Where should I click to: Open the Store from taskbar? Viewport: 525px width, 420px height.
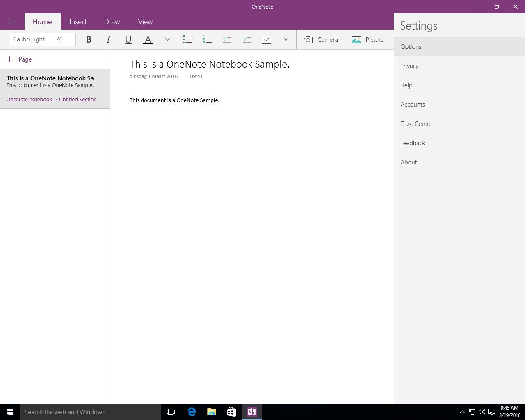[231, 412]
